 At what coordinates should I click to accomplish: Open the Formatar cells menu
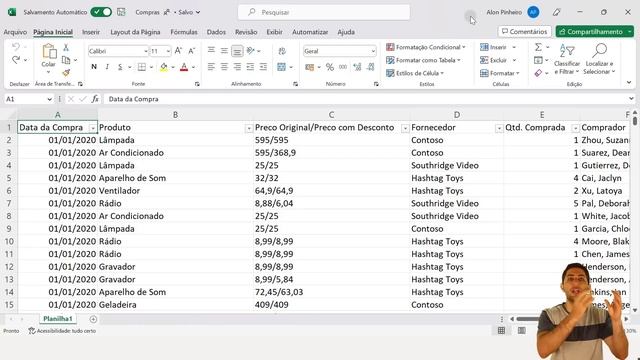tap(500, 73)
